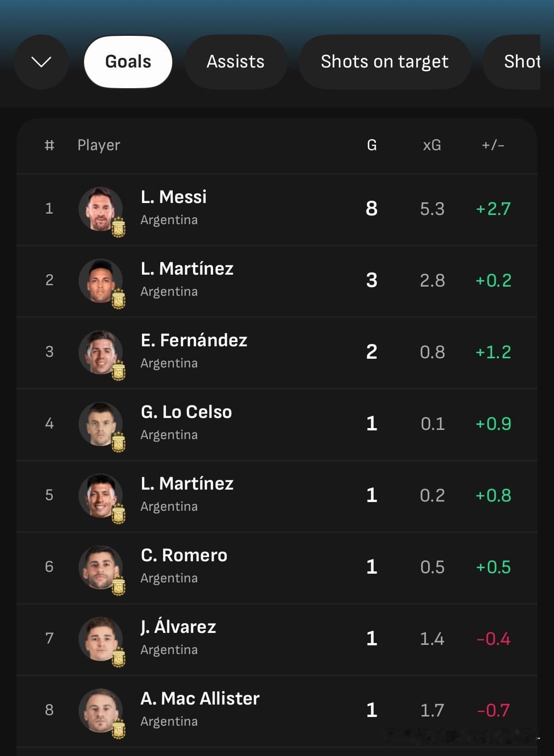Sort by the G column header
The height and width of the screenshot is (756, 554).
point(372,145)
